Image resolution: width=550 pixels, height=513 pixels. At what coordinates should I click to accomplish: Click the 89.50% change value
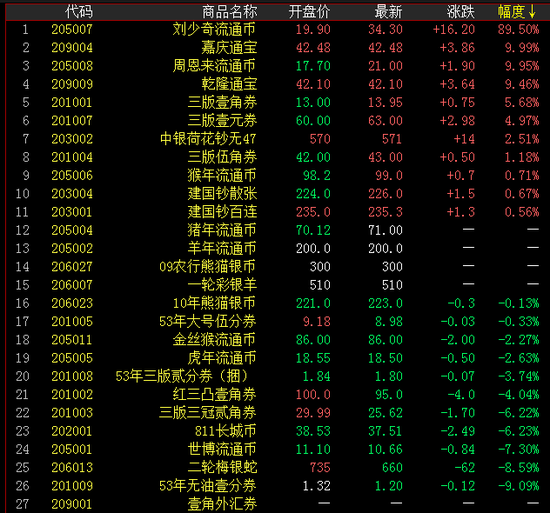coord(518,29)
